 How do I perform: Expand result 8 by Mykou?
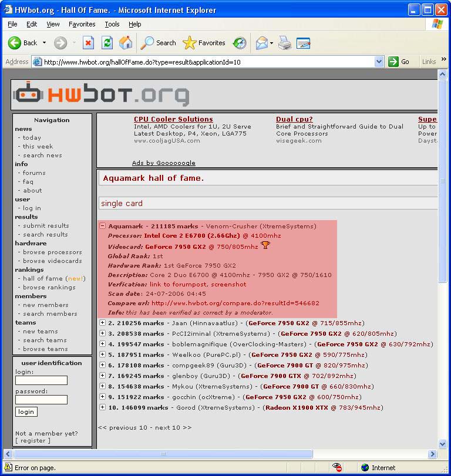(102, 386)
